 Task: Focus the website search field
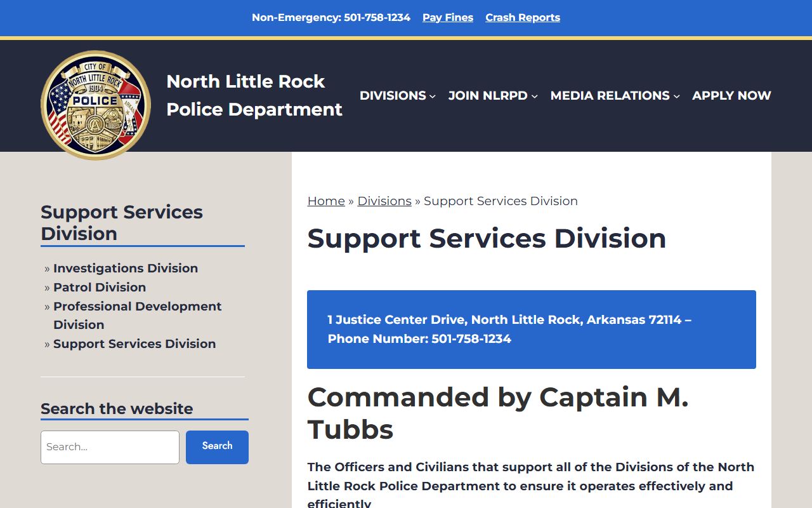point(110,447)
